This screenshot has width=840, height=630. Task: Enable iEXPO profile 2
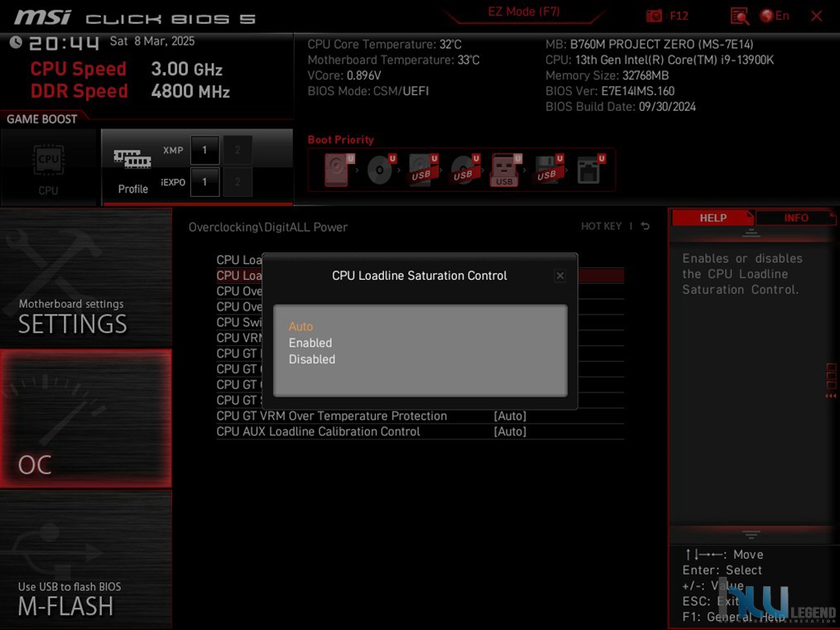pos(238,181)
